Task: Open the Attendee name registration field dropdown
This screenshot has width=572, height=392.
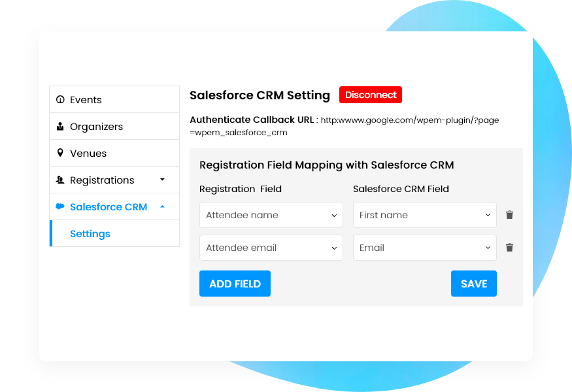Action: pos(271,214)
